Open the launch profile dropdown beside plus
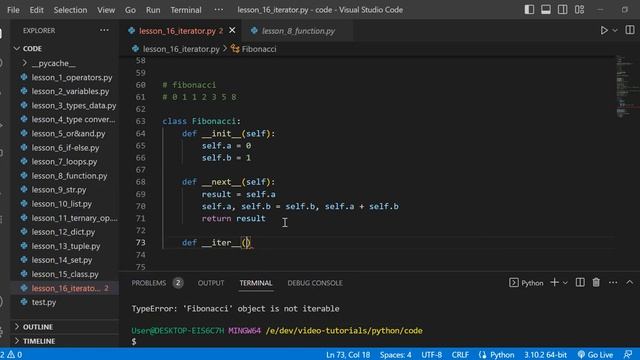This screenshot has width=640, height=360. (x=565, y=283)
